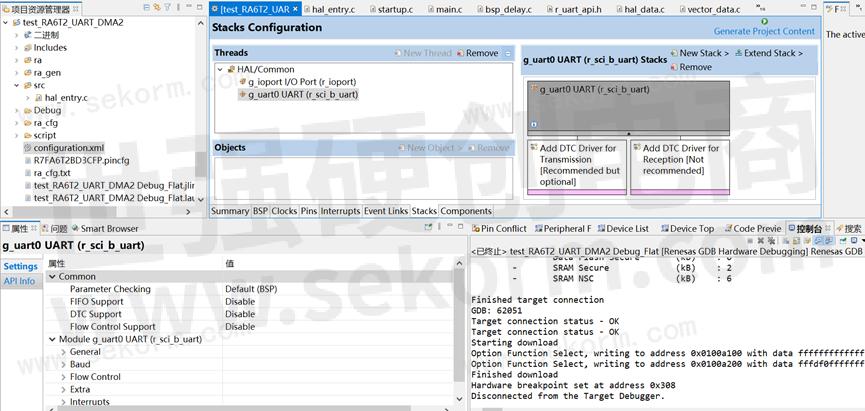Switch to the Clocks configuration tab
This screenshot has width=865, height=411.
pyautogui.click(x=284, y=211)
